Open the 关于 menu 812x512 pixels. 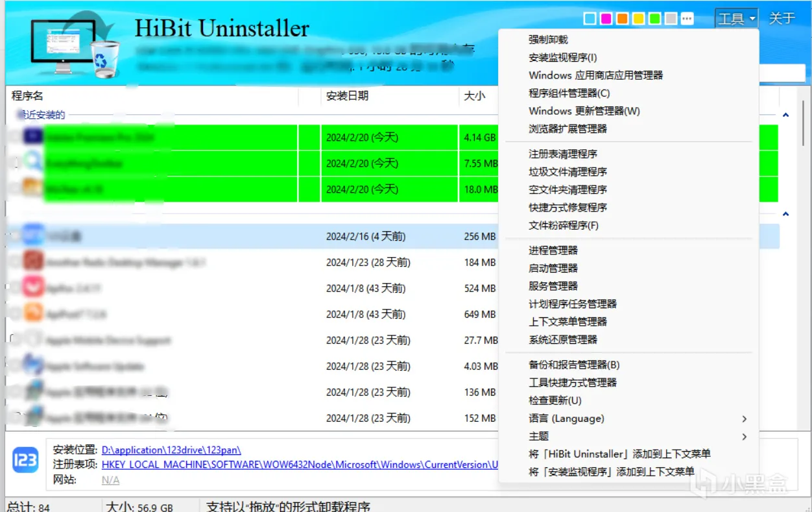point(782,19)
